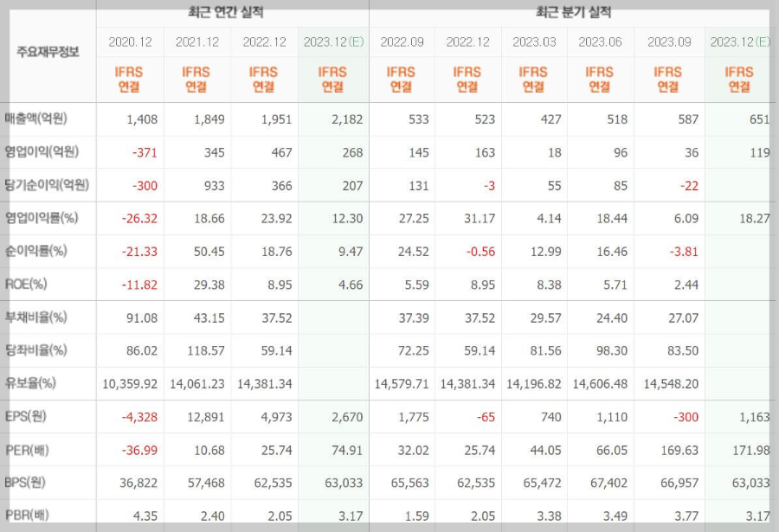
Task: Click EPS value 1,163 for quarterly 2023.12(E)
Action: (755, 417)
